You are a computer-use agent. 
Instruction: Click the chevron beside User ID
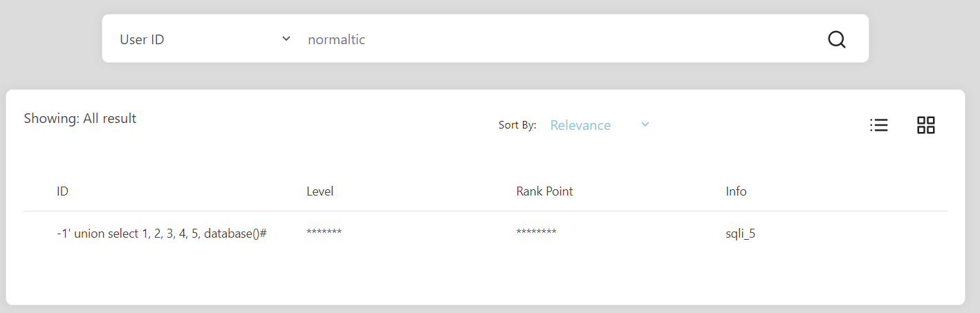pos(286,39)
